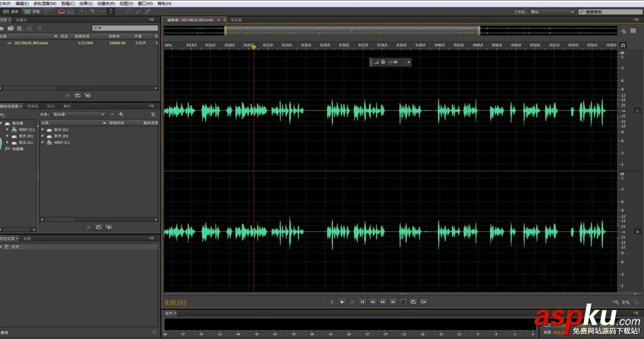This screenshot has width=644, height=339.
Task: Select the Open step in History panel
Action: tap(79, 247)
